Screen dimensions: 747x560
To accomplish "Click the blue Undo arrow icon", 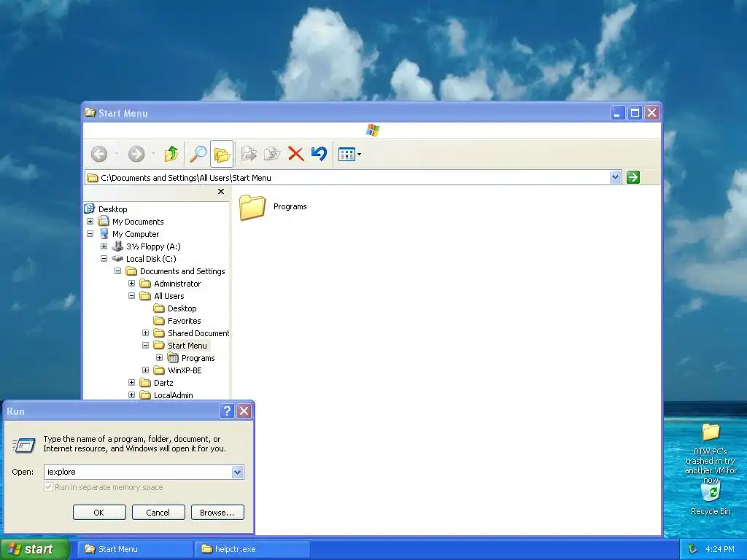I will click(x=319, y=153).
